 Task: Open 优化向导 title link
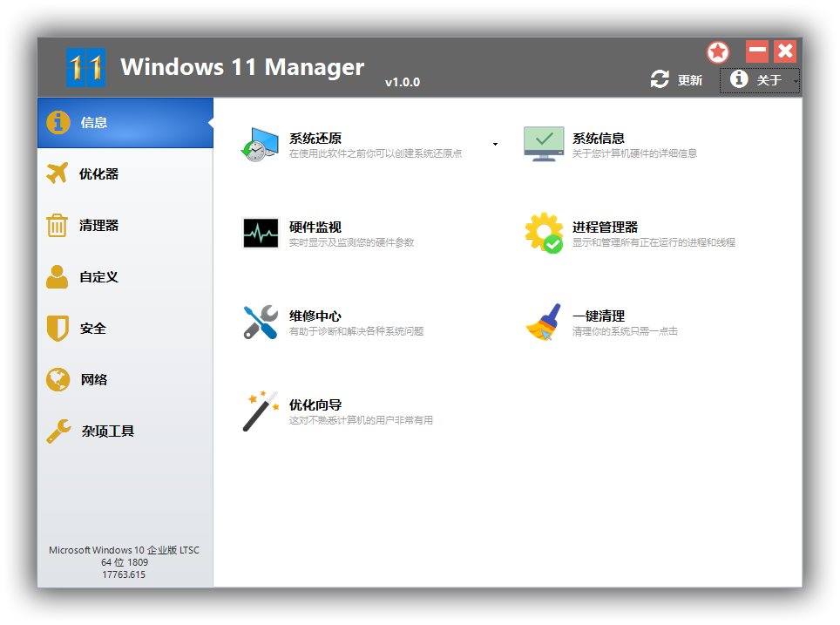(x=315, y=405)
